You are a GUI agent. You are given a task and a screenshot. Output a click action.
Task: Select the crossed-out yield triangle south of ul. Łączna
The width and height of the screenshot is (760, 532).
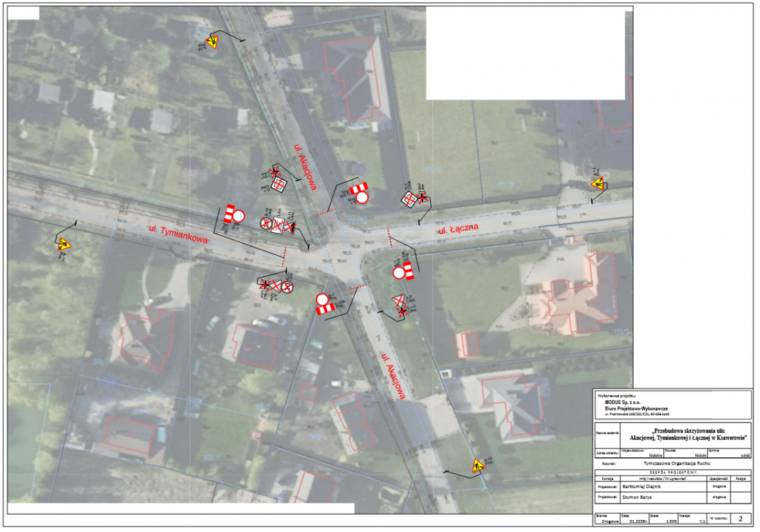[x=399, y=304]
